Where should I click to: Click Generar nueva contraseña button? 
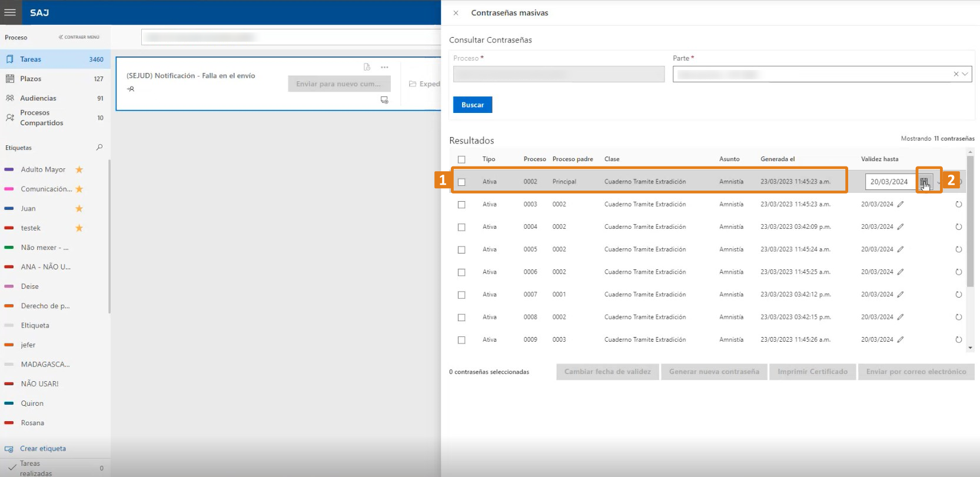pyautogui.click(x=714, y=372)
